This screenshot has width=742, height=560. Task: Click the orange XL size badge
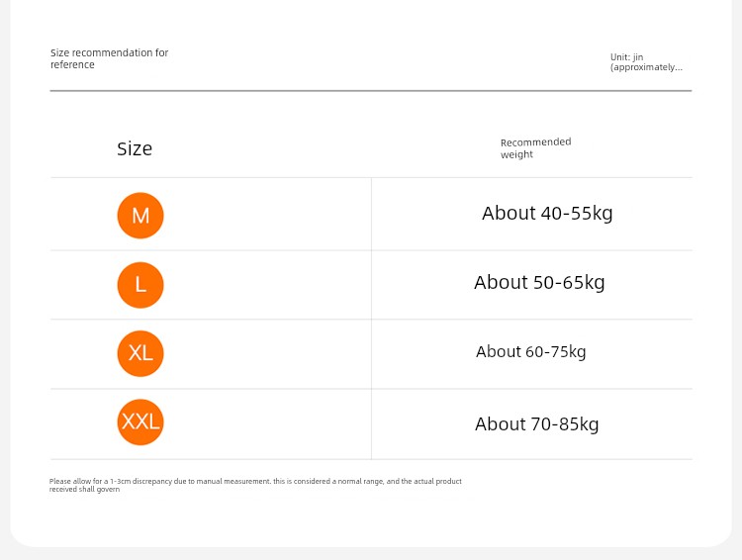pos(140,353)
